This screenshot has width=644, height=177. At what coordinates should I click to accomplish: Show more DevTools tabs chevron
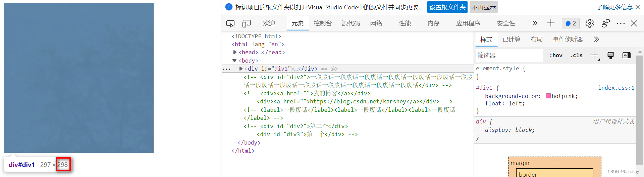[535, 23]
